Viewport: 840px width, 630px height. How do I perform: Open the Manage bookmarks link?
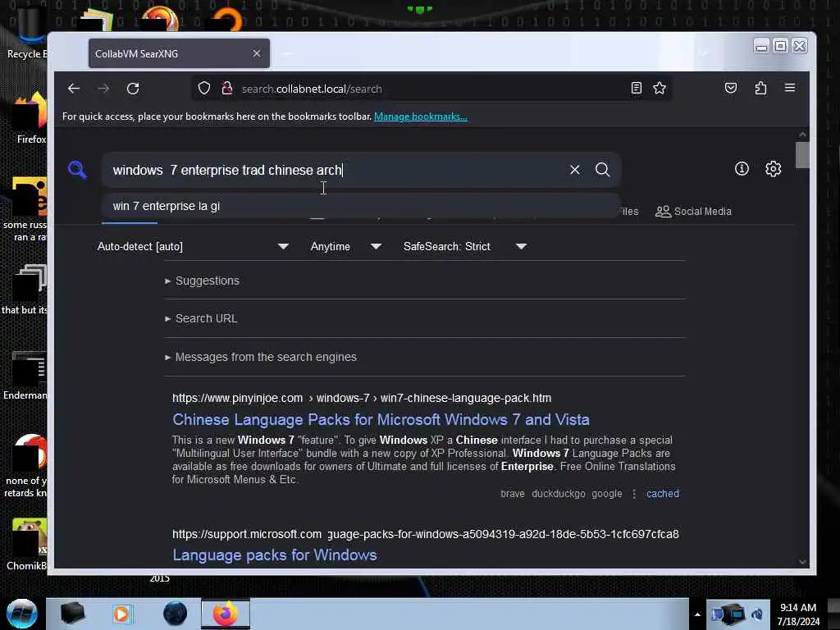click(x=421, y=116)
